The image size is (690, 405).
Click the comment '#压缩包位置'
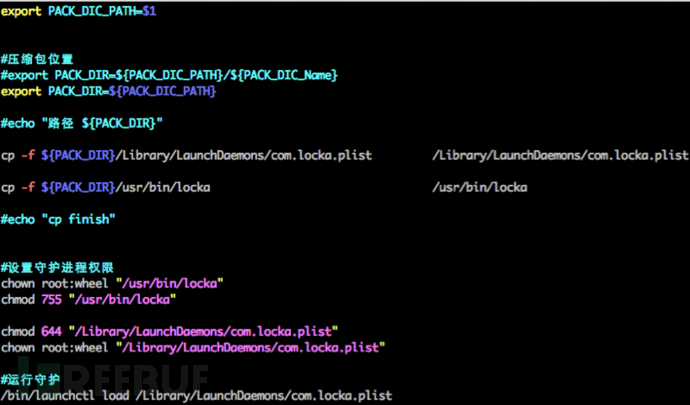click(37, 59)
